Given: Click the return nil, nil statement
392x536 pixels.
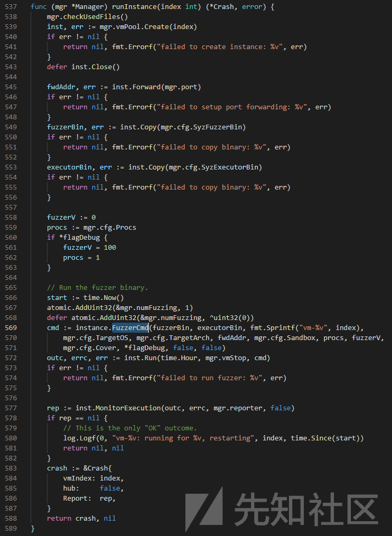Looking at the screenshot, I should (x=94, y=448).
